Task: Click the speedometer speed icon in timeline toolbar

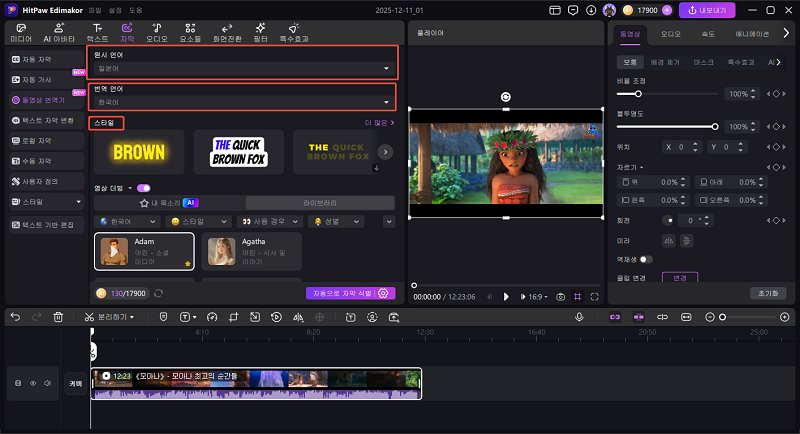Action: (212, 317)
